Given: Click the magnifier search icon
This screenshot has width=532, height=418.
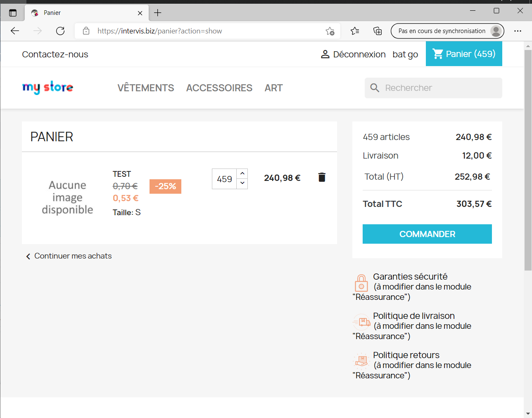Looking at the screenshot, I should click(x=375, y=88).
